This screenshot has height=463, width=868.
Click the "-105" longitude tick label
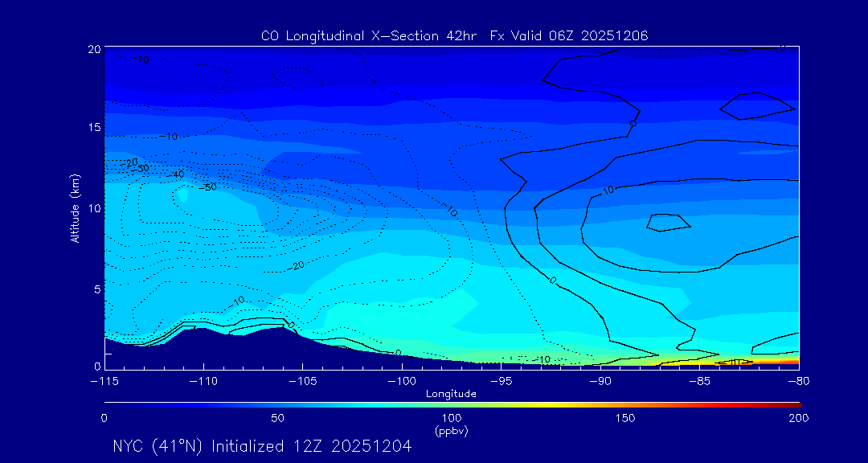[303, 381]
